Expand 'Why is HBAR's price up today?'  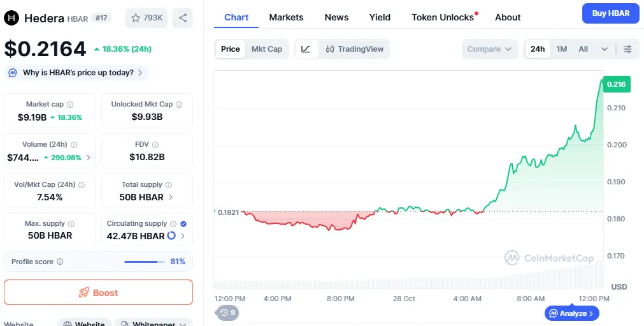tap(76, 73)
